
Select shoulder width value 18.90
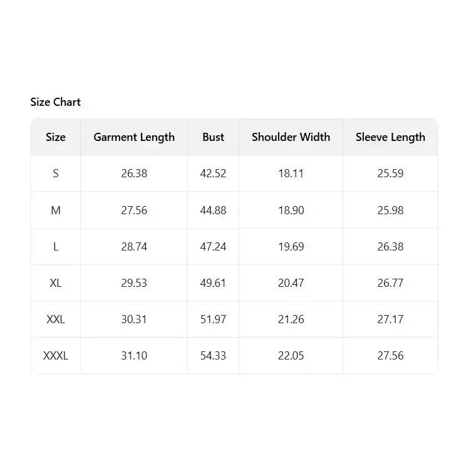(291, 210)
